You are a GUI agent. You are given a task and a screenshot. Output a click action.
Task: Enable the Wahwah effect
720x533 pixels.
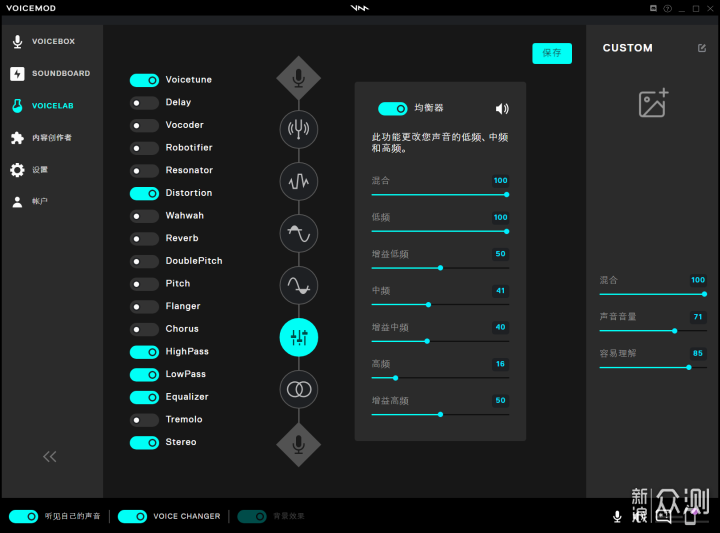pyautogui.click(x=144, y=216)
